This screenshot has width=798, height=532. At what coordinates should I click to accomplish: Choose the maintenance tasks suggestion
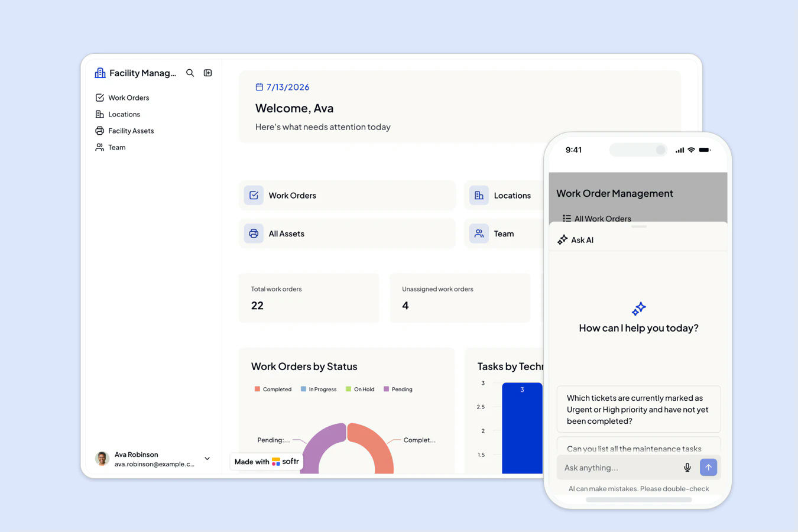638,446
